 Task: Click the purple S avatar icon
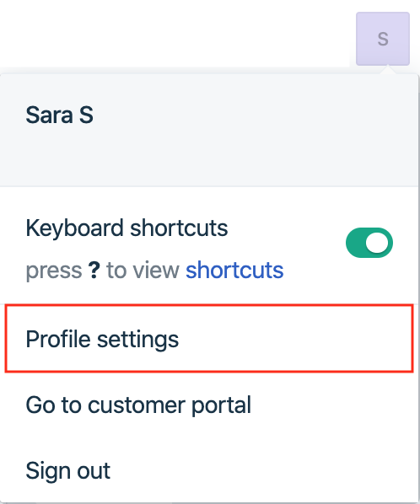tap(383, 39)
